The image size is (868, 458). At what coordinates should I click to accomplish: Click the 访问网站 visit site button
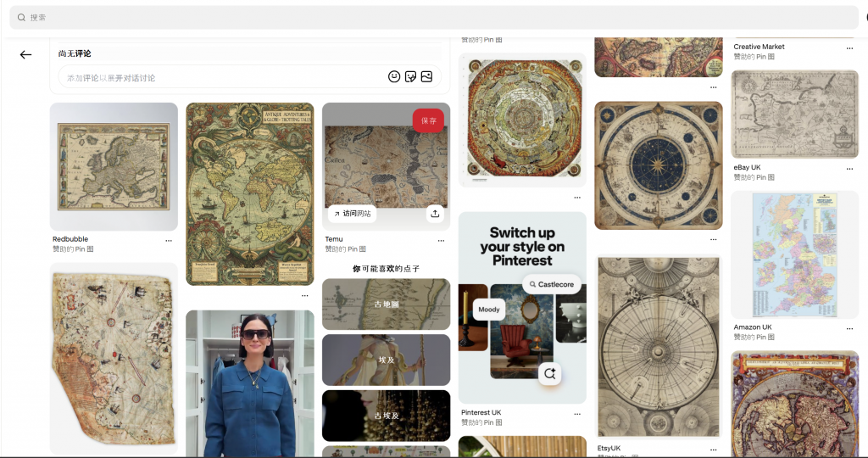(353, 214)
